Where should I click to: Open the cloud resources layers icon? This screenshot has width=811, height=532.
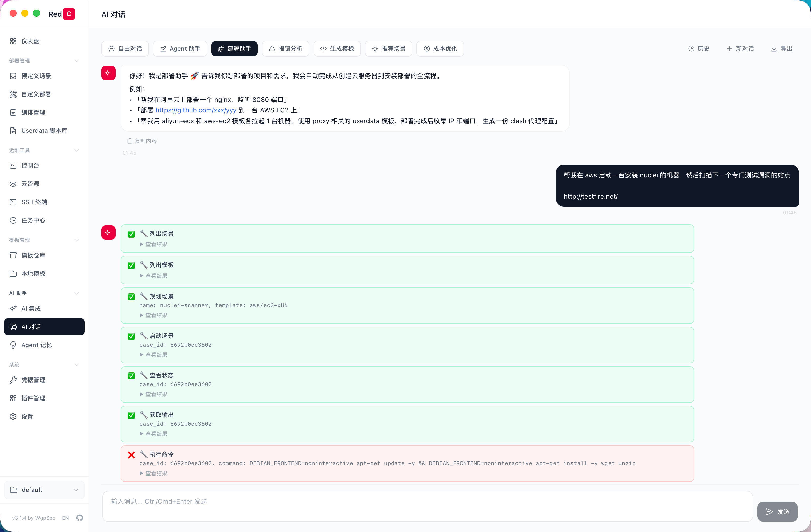pos(13,184)
